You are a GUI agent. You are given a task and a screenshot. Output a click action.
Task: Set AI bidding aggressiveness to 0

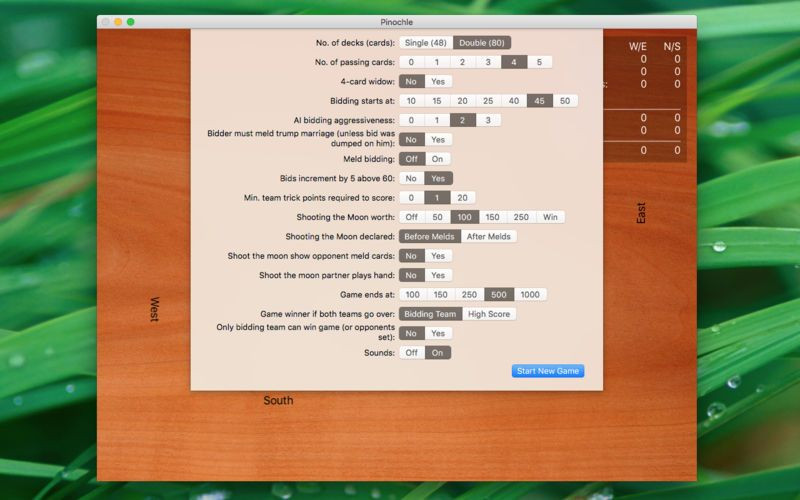[411, 120]
